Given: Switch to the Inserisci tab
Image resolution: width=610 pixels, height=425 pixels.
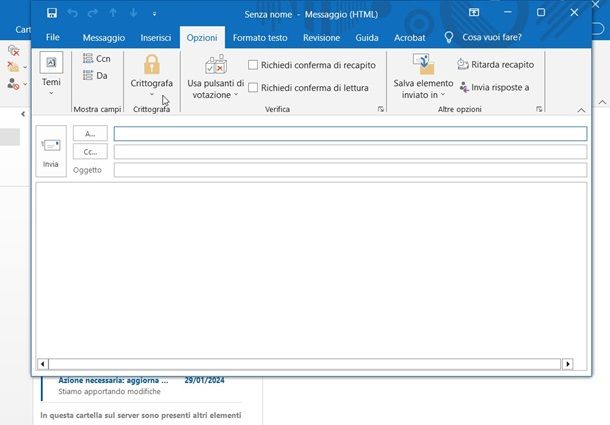Looking at the screenshot, I should point(156,38).
